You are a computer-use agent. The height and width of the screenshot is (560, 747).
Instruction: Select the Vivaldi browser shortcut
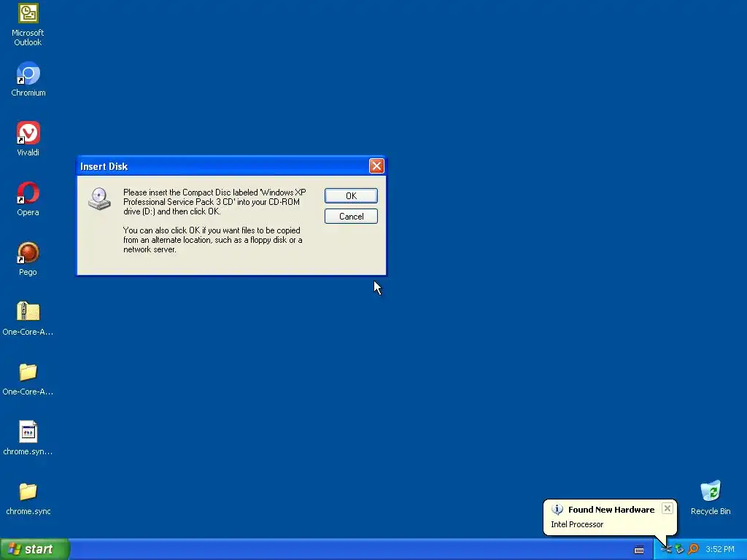tap(28, 133)
